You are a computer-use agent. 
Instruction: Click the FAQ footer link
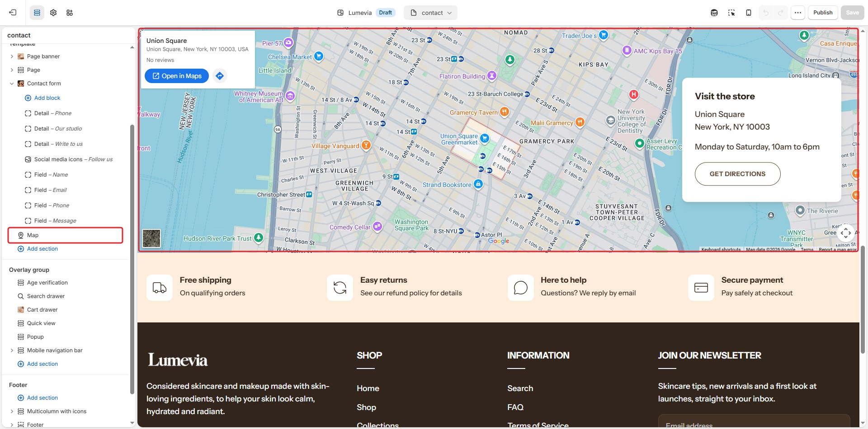click(515, 407)
